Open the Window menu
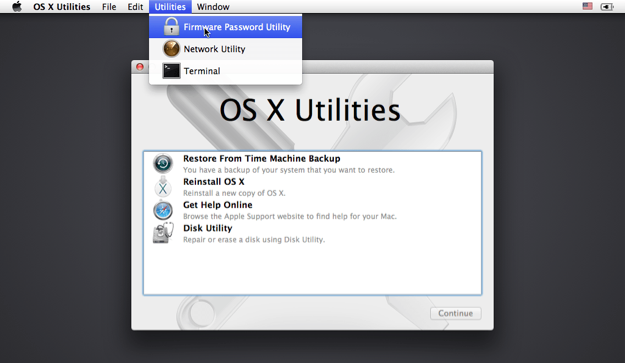 (213, 7)
